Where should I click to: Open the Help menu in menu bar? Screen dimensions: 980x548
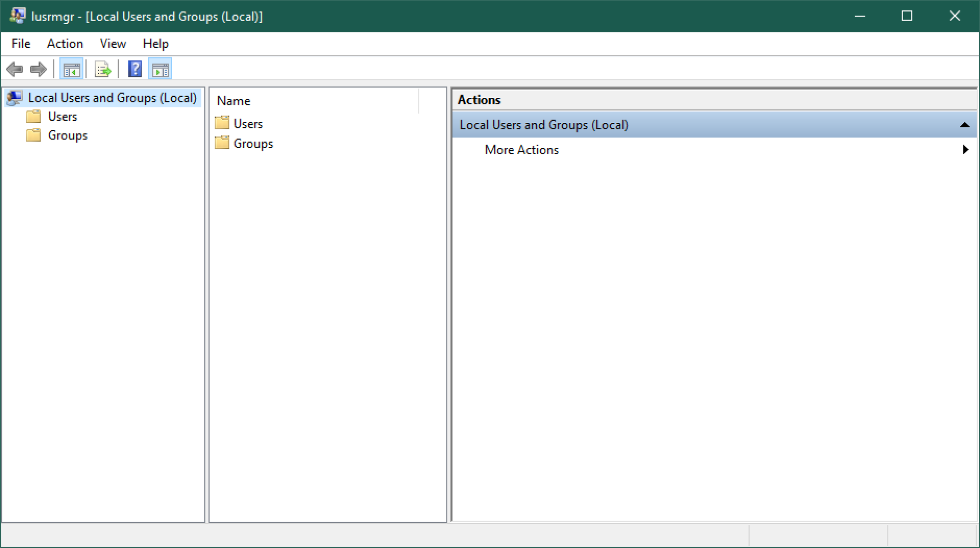coord(155,44)
